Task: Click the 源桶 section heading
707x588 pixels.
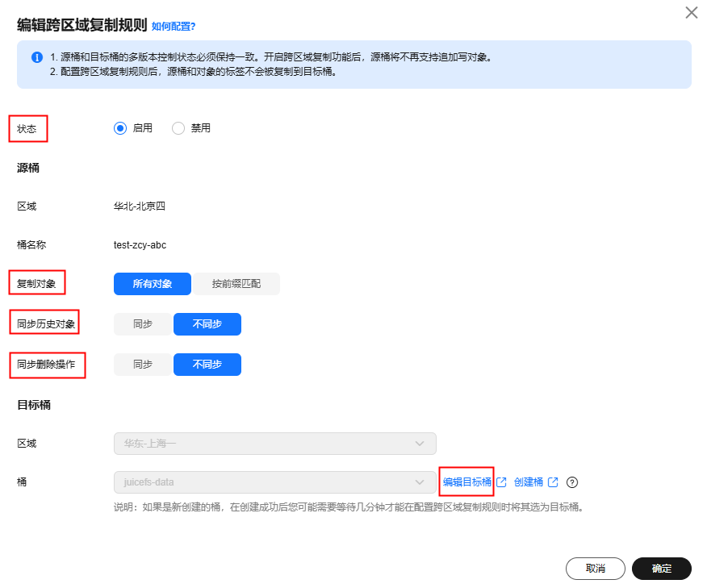Action: pos(28,168)
